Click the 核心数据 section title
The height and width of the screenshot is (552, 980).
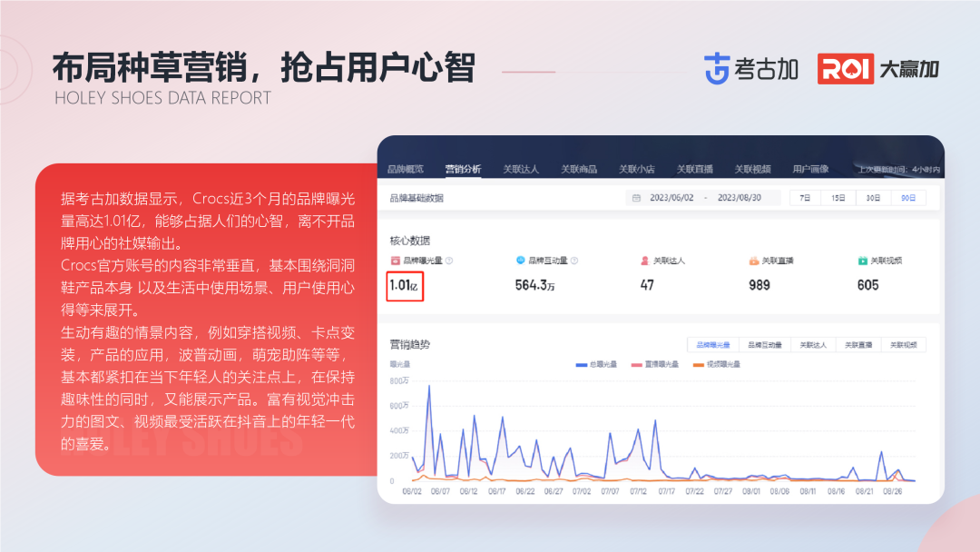[410, 241]
